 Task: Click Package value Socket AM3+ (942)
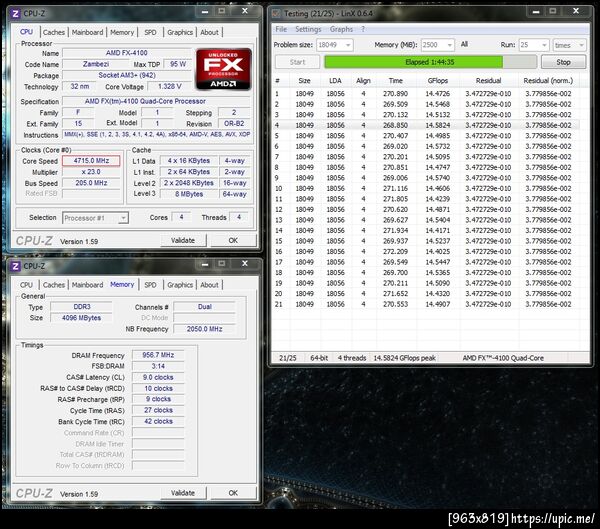pyautogui.click(x=127, y=75)
